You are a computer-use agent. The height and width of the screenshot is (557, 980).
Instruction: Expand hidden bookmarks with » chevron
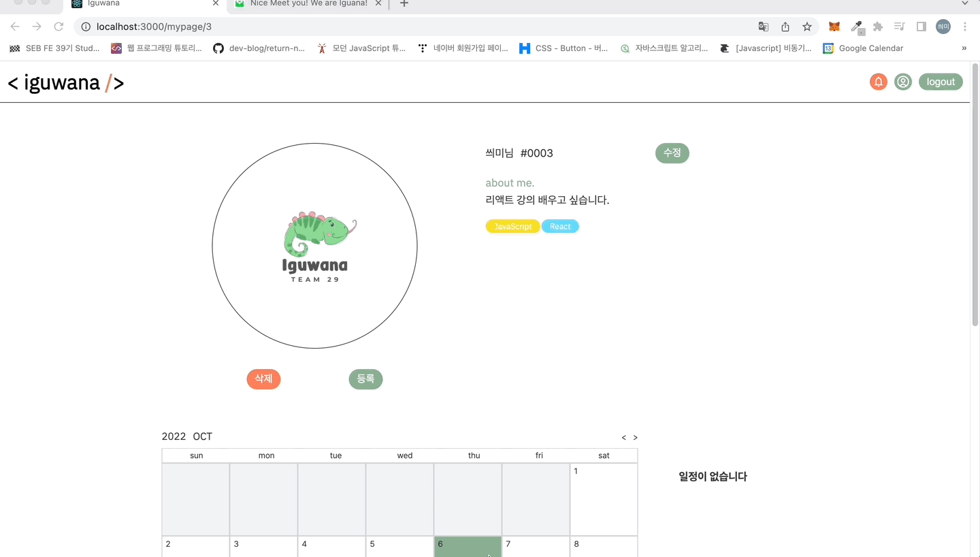click(964, 48)
